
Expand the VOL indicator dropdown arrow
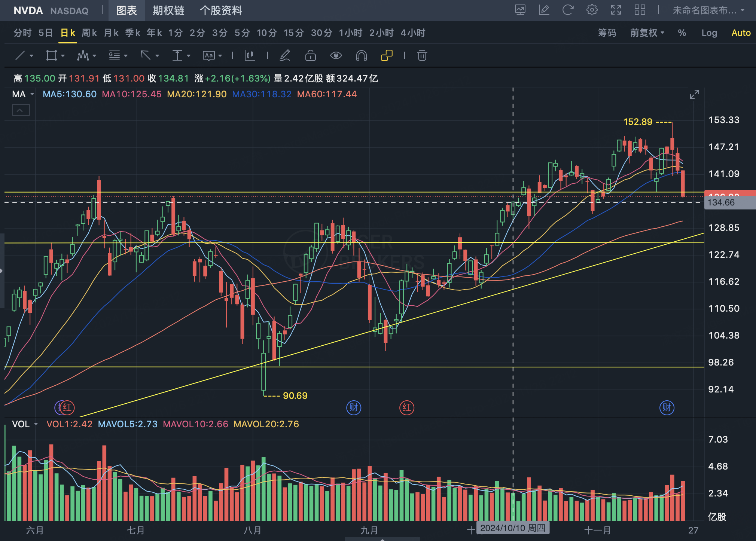36,424
